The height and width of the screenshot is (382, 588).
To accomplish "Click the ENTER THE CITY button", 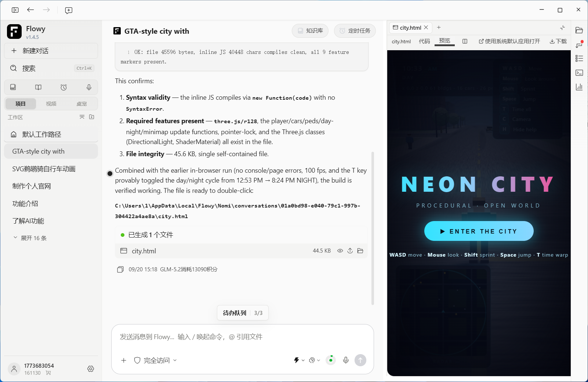I will (x=479, y=231).
